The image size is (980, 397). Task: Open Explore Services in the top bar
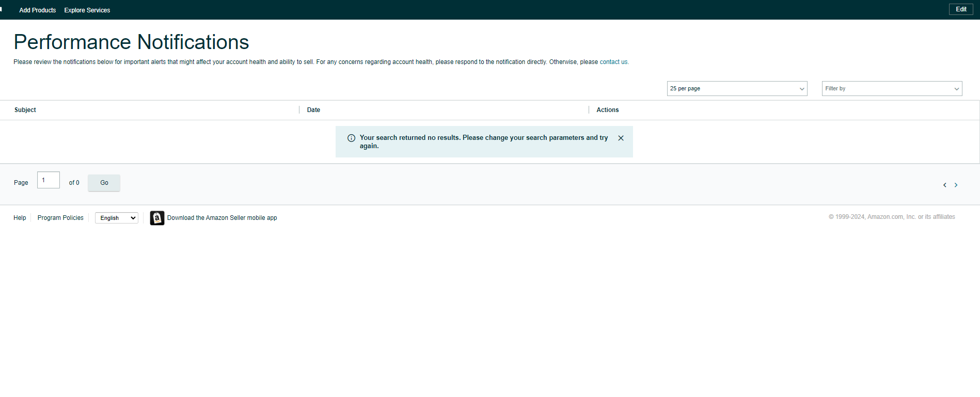pos(87,10)
